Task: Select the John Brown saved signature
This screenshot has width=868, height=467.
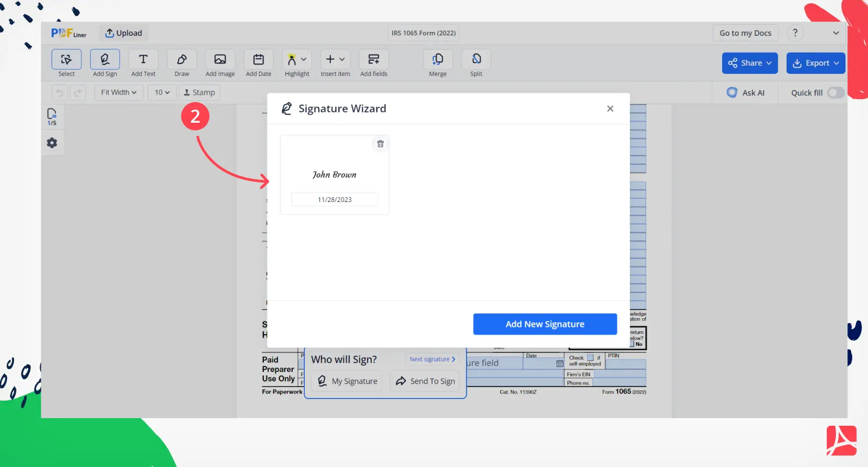Action: pos(335,175)
